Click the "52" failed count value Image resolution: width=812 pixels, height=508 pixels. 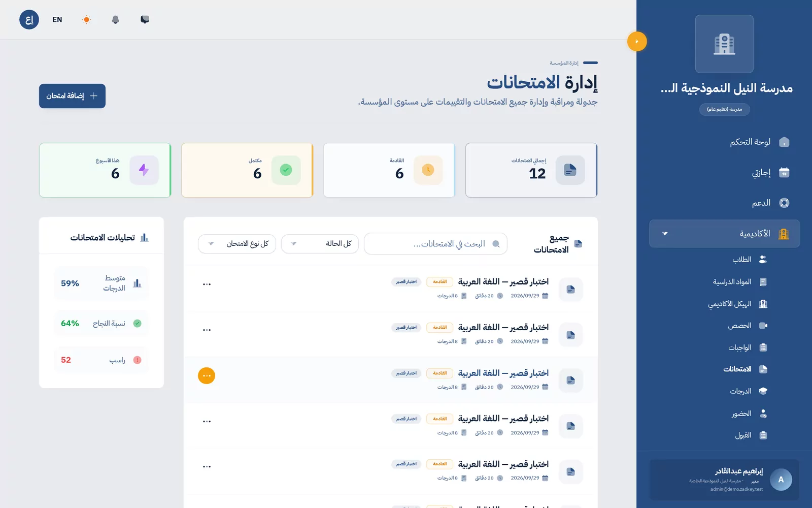click(x=66, y=360)
